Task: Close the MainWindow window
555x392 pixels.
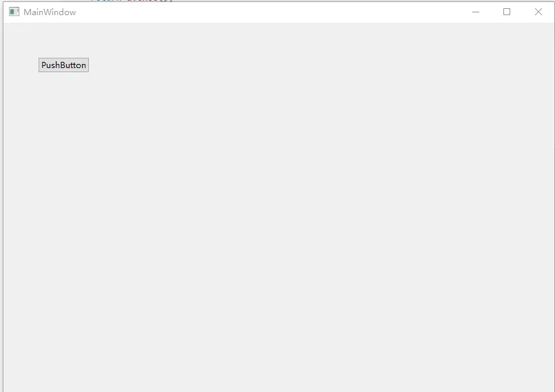Action: (538, 12)
